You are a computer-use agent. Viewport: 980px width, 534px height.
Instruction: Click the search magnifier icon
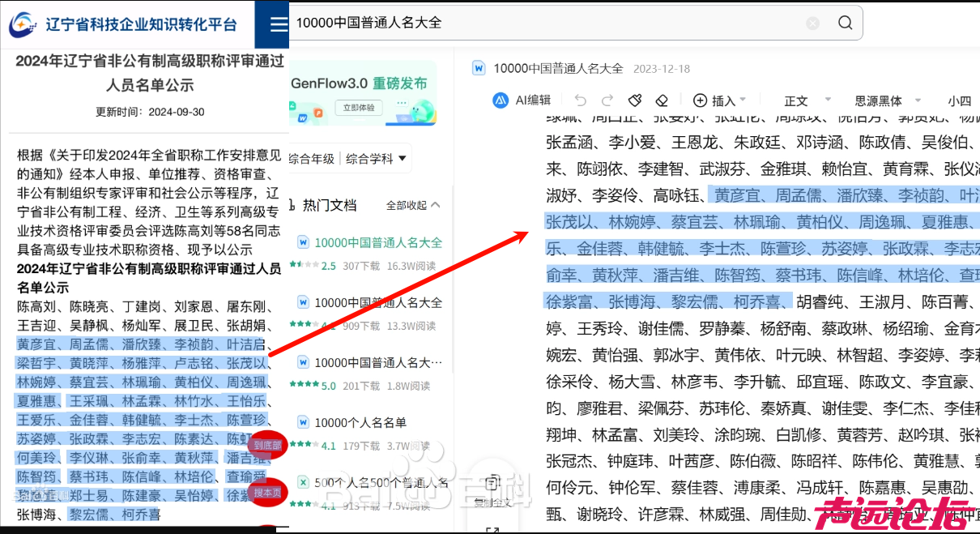point(845,23)
